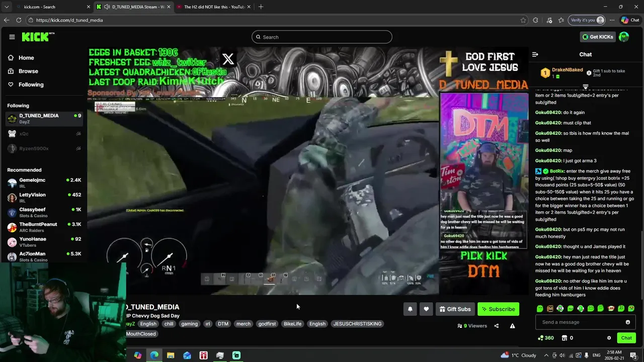The image size is (644, 362).
Task: Insert the first green blob quick emote
Action: click(x=540, y=309)
